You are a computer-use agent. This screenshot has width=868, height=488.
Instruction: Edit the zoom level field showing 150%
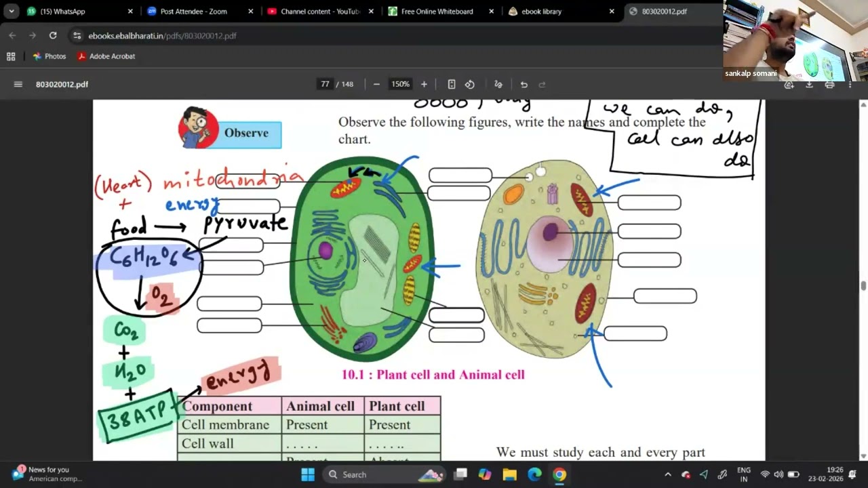click(400, 84)
